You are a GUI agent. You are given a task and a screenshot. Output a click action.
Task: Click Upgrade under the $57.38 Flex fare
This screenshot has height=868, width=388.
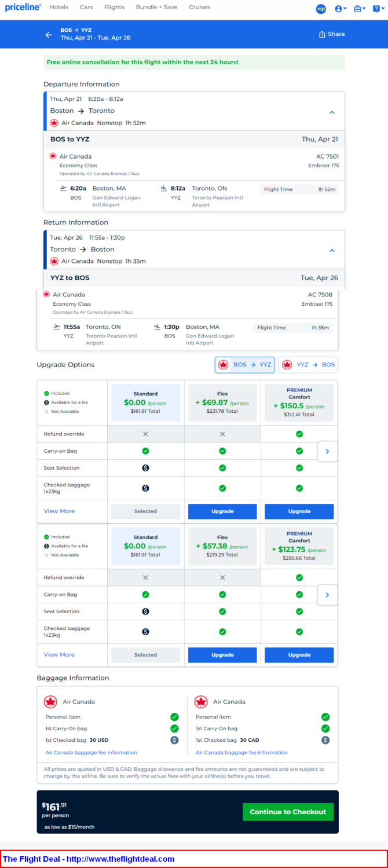222,655
